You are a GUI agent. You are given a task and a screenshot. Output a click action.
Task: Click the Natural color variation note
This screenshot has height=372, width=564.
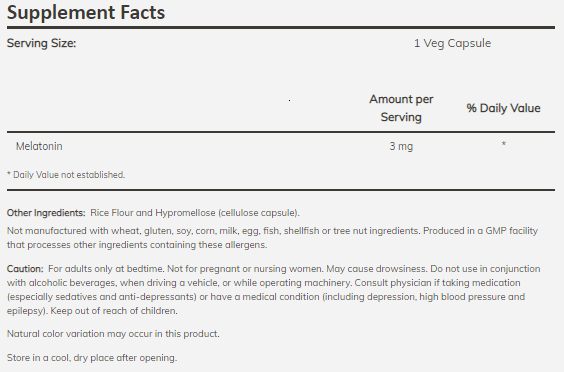pos(113,334)
